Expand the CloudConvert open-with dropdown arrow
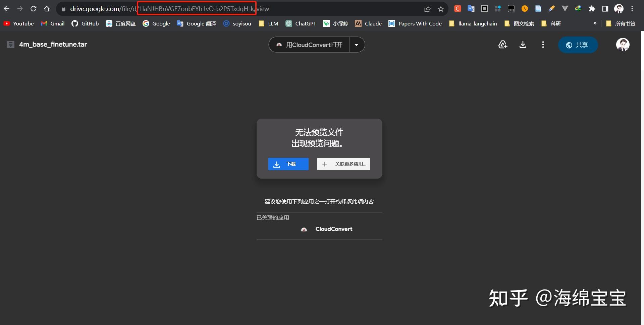 (x=357, y=44)
